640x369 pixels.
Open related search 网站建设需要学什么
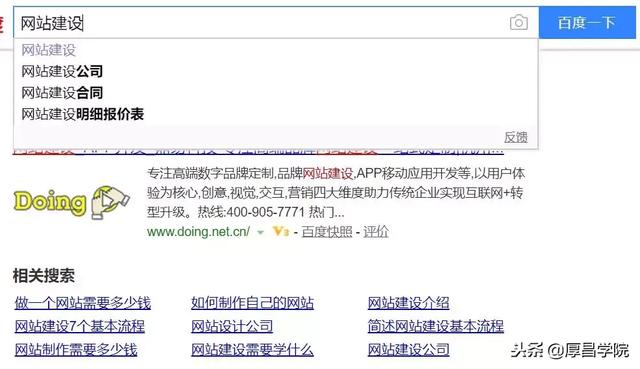click(252, 350)
